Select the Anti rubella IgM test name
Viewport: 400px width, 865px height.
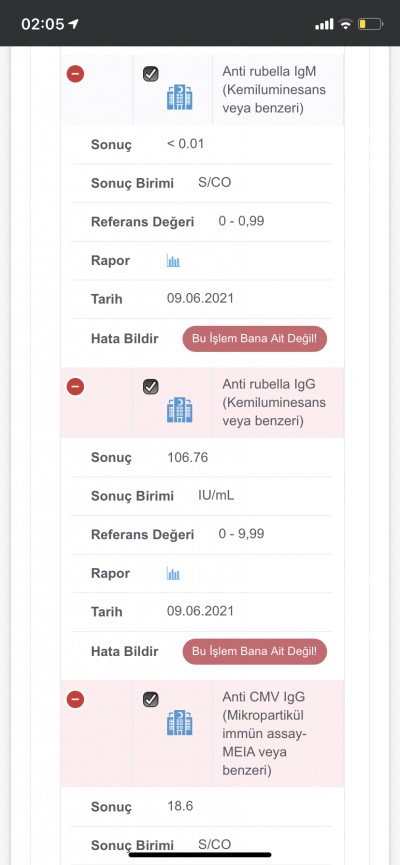point(274,89)
